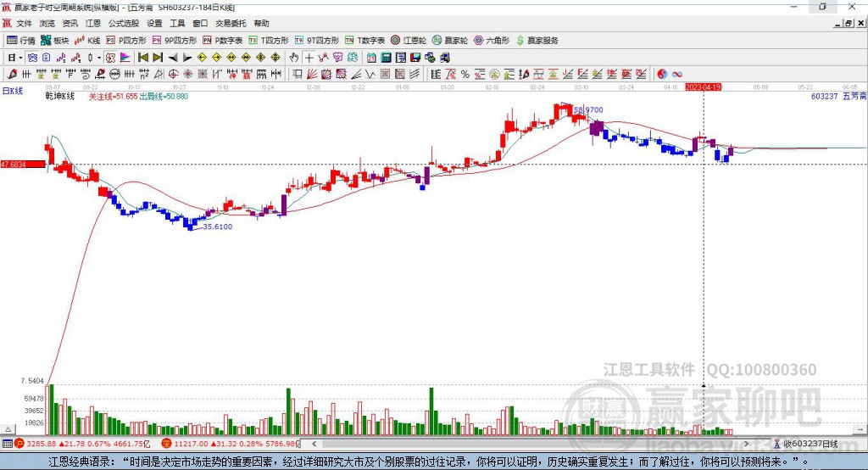The image size is (868, 470).
Task: Open the 公式选股 menu
Action: (124, 23)
